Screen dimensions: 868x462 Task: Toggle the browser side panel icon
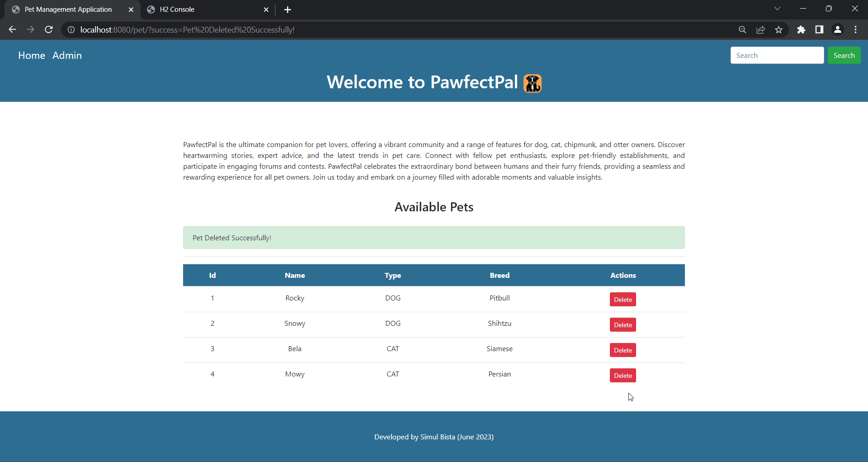click(819, 29)
